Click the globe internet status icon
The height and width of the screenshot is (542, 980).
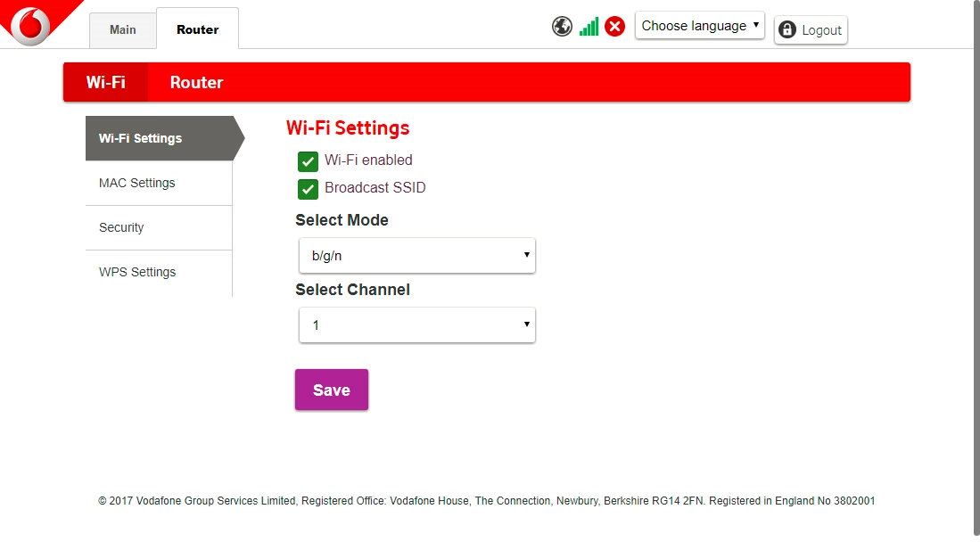pyautogui.click(x=562, y=27)
